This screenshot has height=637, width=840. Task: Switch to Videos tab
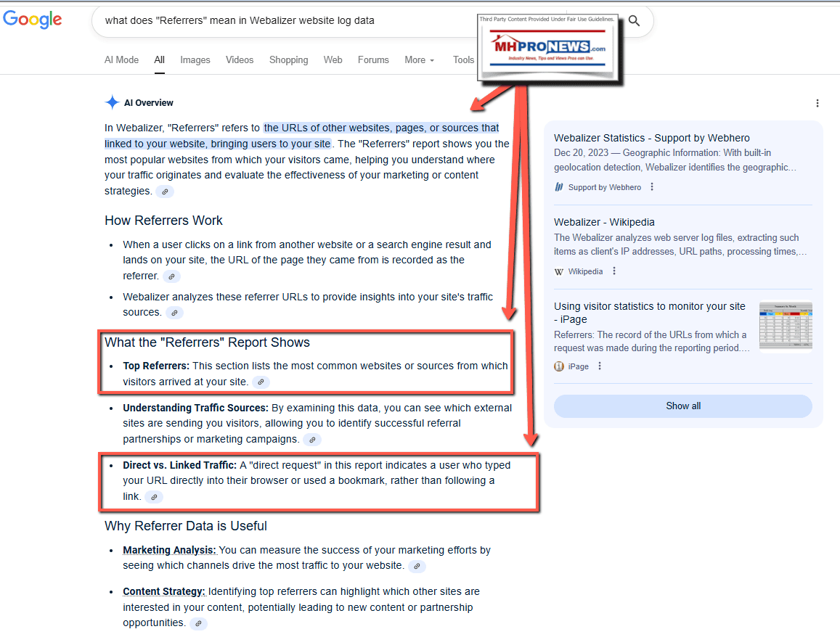click(x=240, y=60)
